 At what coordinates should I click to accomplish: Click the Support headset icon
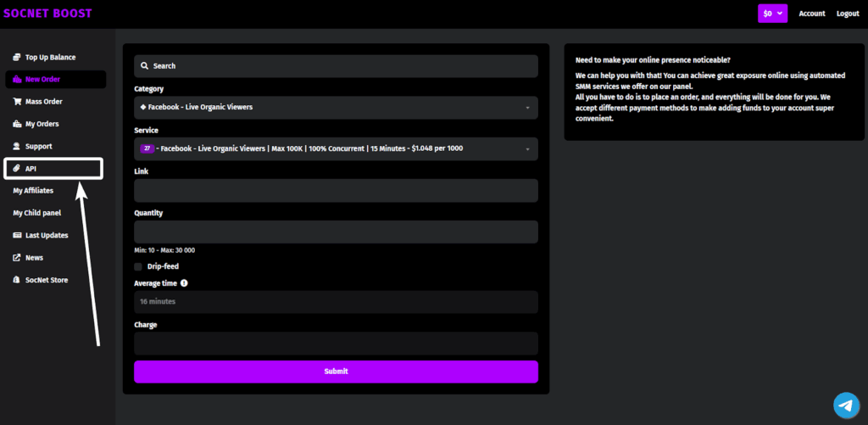[17, 147]
